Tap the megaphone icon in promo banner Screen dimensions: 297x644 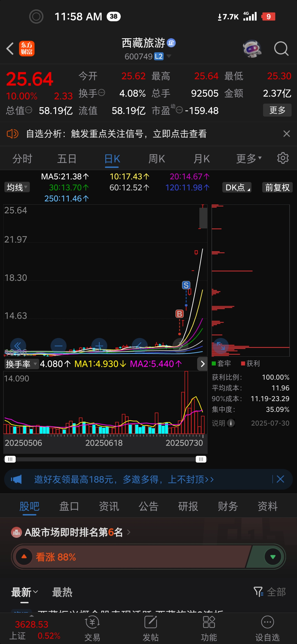pos(16,479)
